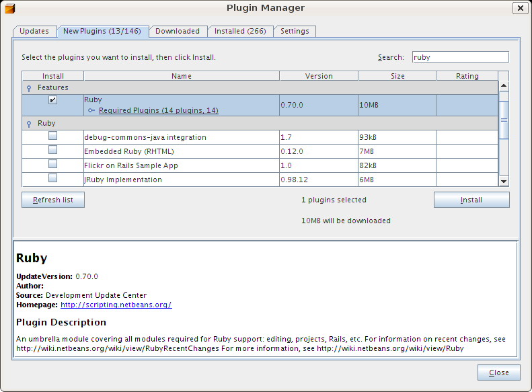Click the Refresh list button
The image size is (532, 392).
pos(53,200)
